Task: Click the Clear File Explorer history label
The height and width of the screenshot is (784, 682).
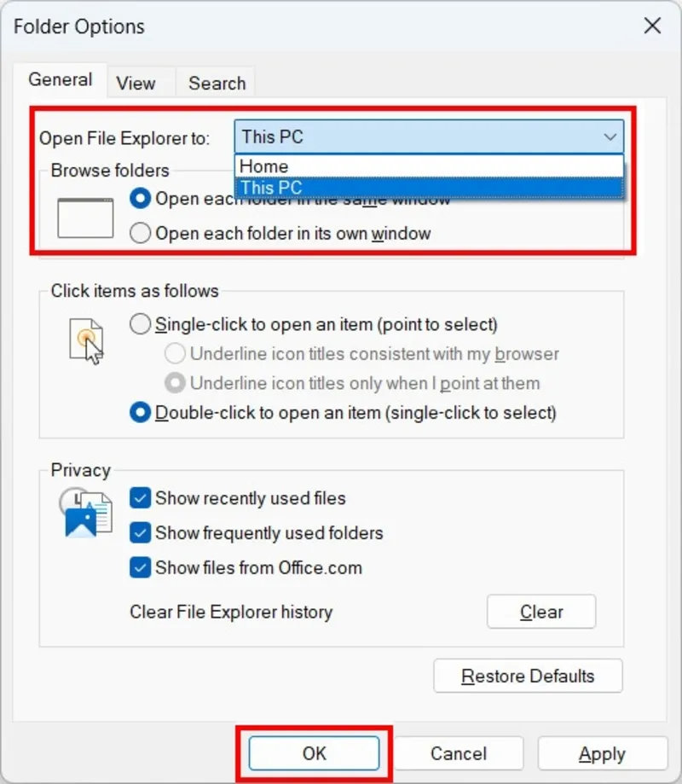Action: pyautogui.click(x=231, y=612)
